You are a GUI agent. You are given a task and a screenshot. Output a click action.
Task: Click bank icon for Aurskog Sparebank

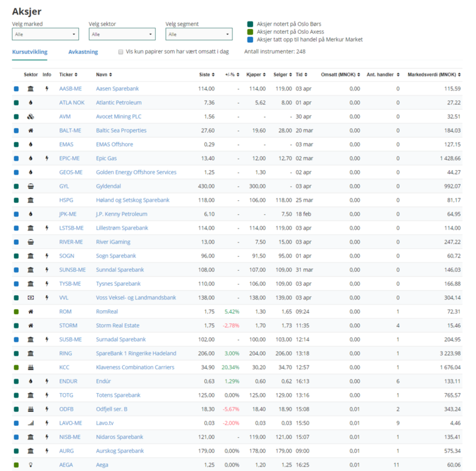click(31, 451)
